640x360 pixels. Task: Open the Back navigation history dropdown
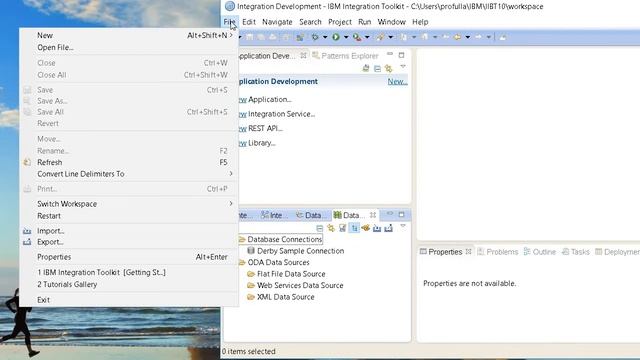468,38
